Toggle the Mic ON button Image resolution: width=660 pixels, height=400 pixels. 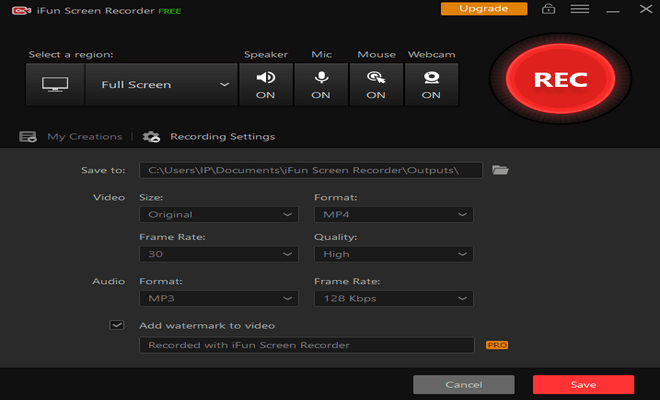321,84
